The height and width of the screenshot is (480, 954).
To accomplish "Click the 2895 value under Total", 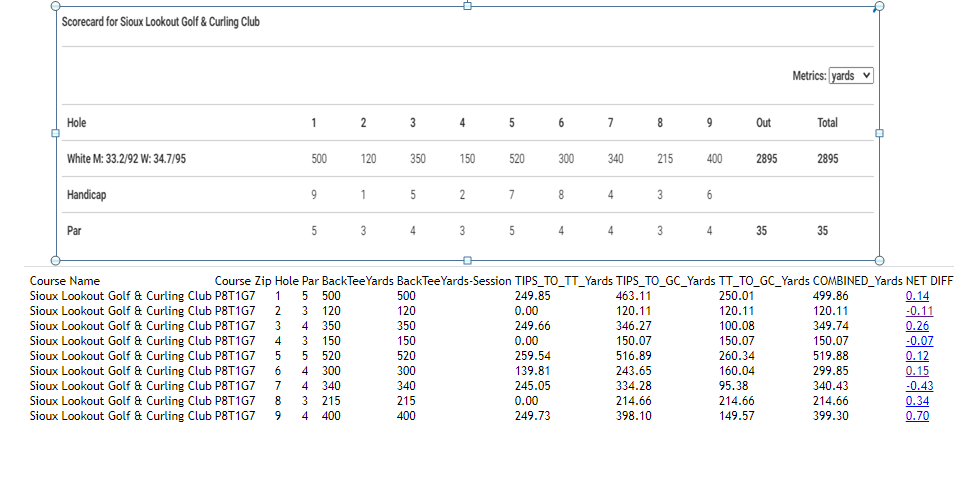I will pos(827,159).
